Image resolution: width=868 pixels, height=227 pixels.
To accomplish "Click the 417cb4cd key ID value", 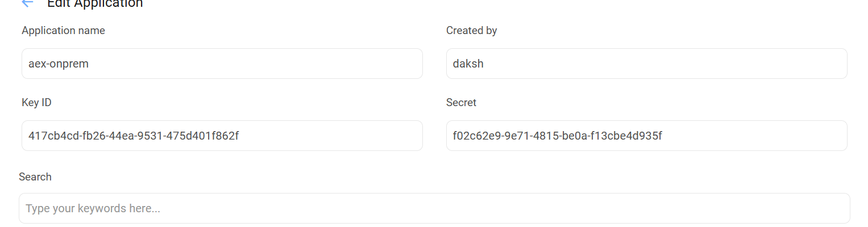I will tap(133, 136).
